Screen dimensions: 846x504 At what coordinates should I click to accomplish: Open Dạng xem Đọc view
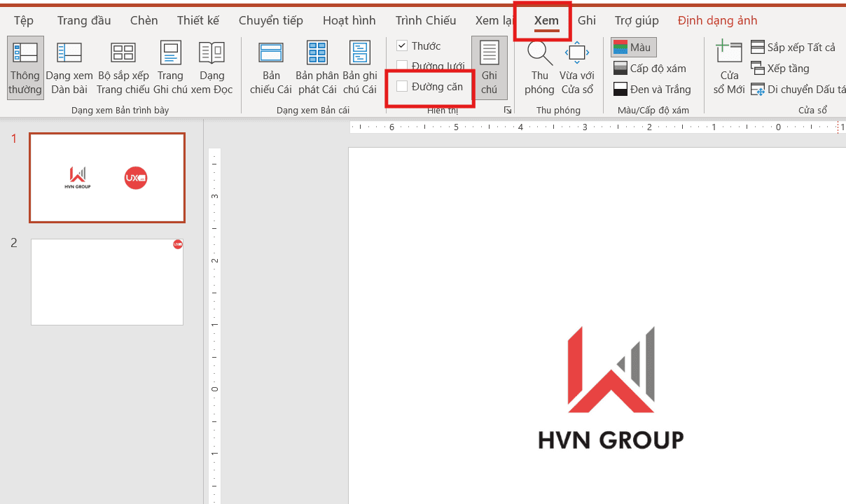pos(212,68)
